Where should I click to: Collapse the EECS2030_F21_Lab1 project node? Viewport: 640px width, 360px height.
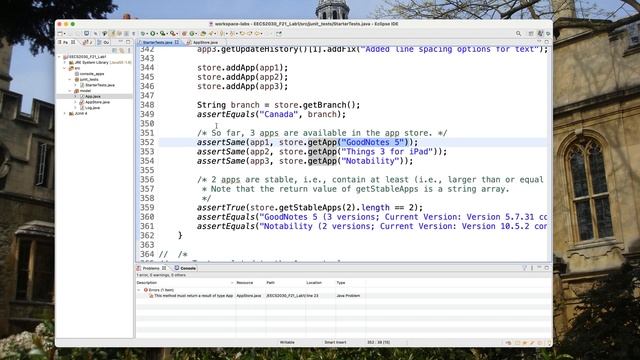59,57
